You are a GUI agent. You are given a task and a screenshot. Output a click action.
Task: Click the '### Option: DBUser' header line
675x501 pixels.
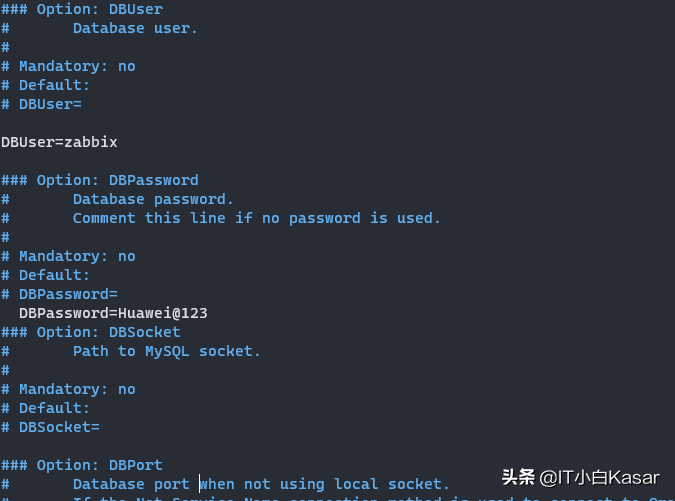click(x=82, y=9)
